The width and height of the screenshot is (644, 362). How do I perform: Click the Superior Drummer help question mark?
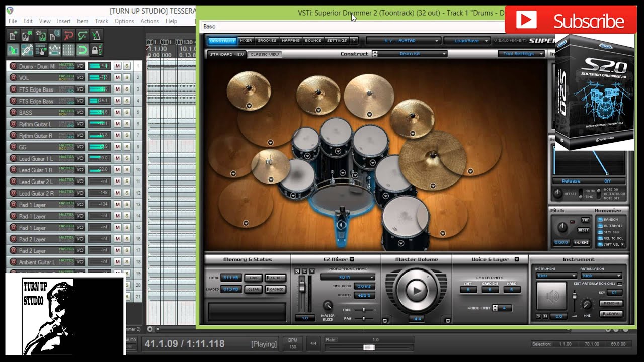[x=354, y=41]
